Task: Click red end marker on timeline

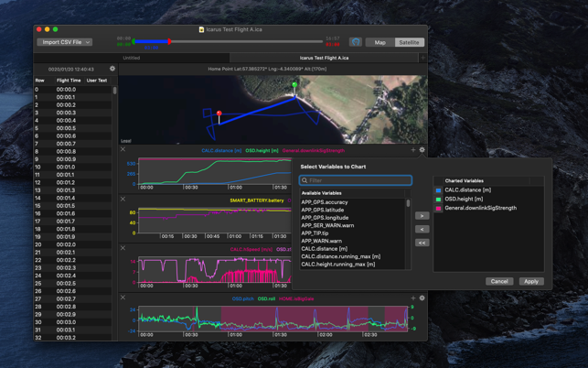Action: point(169,41)
